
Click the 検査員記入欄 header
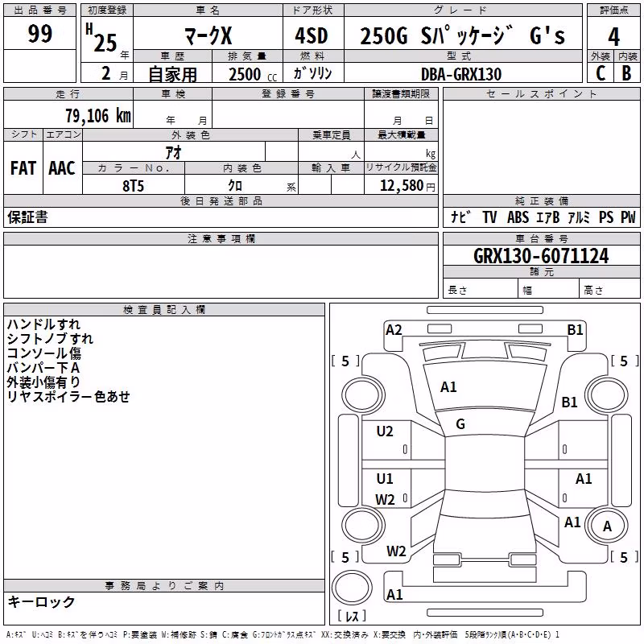pyautogui.click(x=164, y=310)
